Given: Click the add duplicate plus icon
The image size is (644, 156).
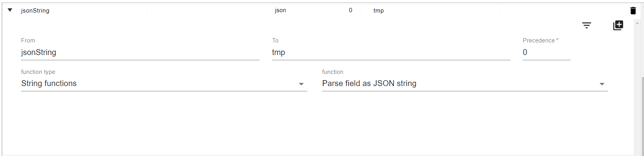Looking at the screenshot, I should pos(618,26).
